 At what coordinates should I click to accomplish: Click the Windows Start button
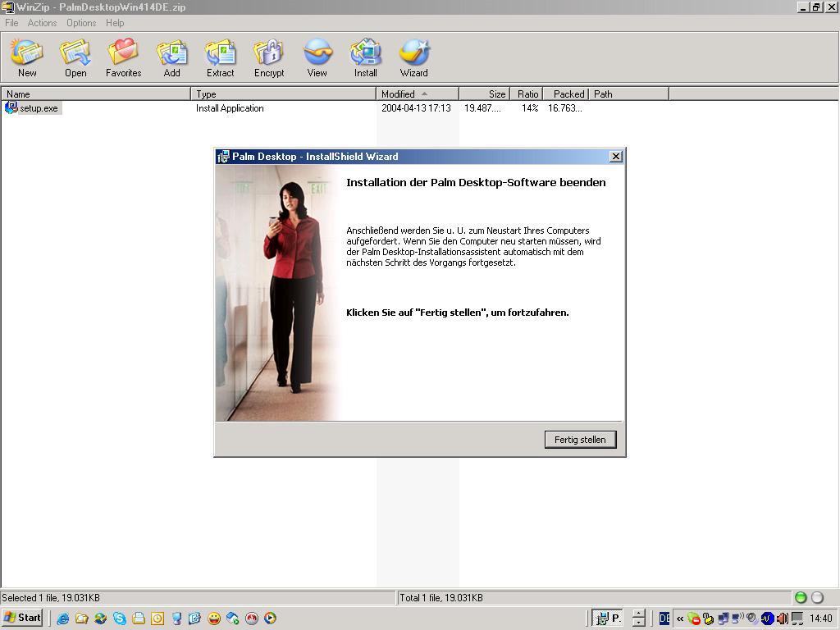(22, 618)
